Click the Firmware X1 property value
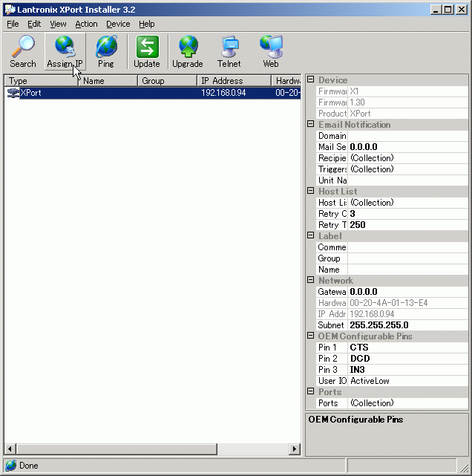 (407, 91)
